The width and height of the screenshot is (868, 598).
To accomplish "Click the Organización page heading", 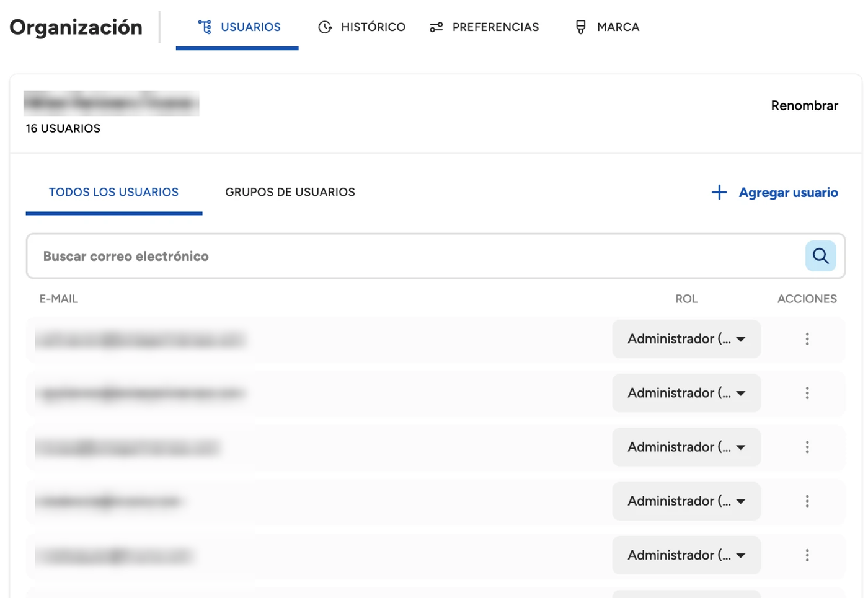I will (x=76, y=27).
